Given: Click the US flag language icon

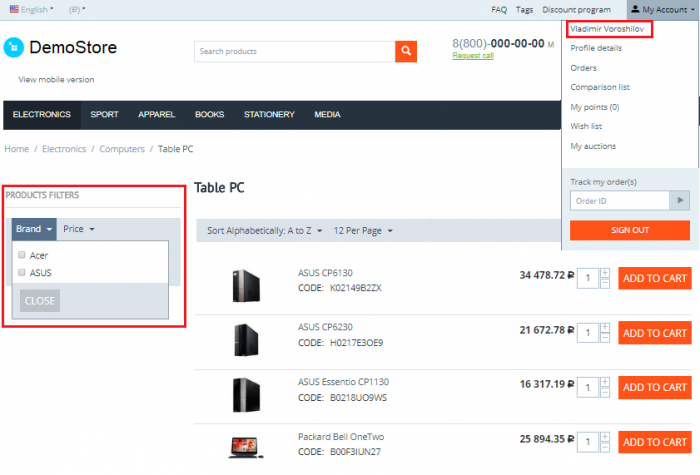Looking at the screenshot, I should pyautogui.click(x=14, y=9).
